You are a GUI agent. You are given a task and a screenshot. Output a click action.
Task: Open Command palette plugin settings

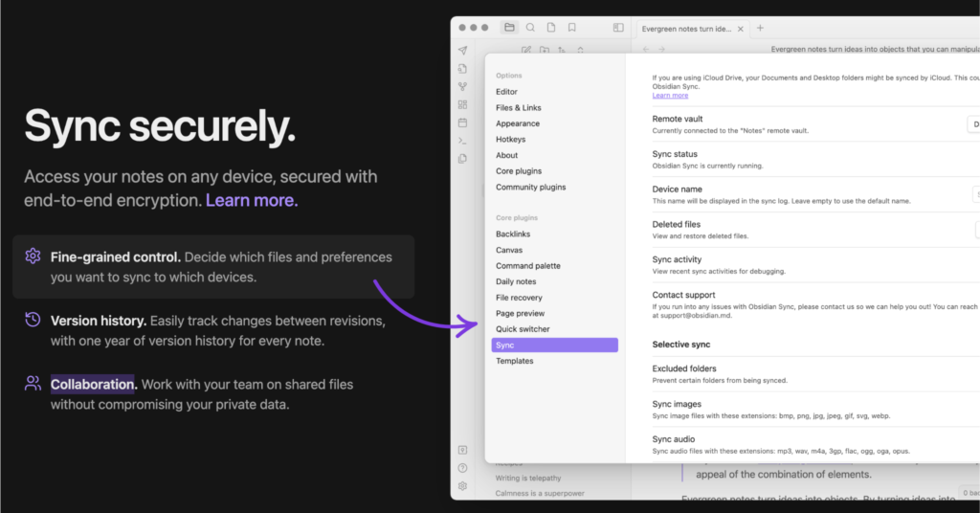(x=528, y=265)
